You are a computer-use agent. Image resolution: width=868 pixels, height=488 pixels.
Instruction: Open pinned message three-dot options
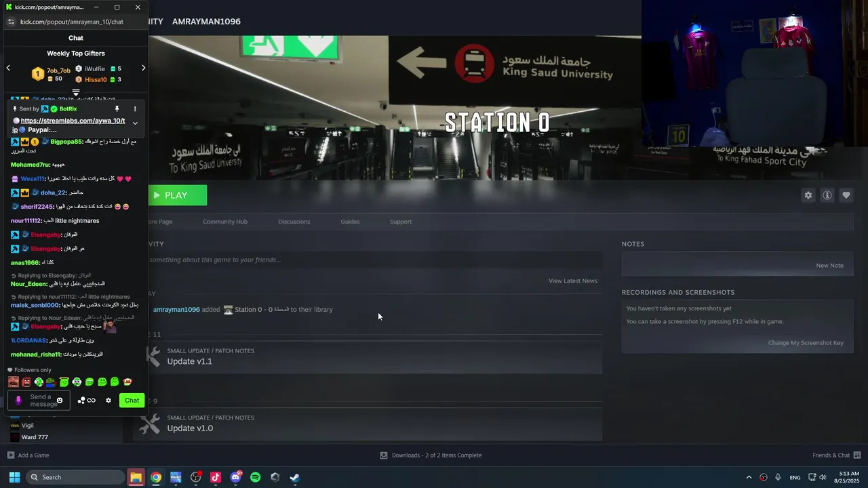click(x=135, y=108)
